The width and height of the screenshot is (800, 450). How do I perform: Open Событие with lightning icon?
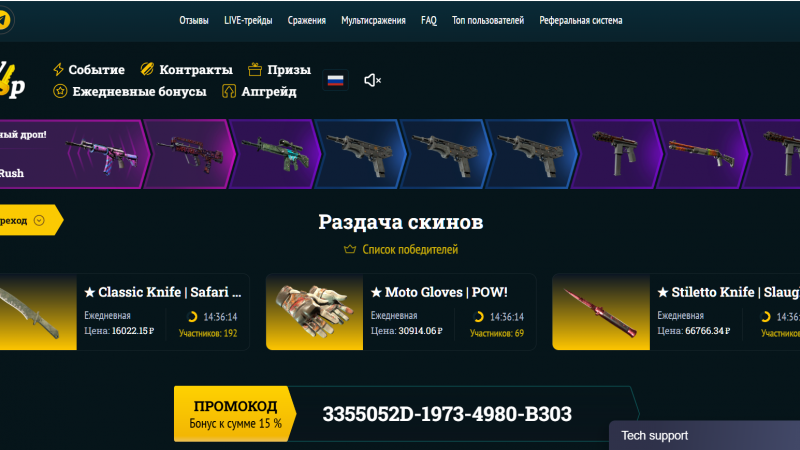[89, 69]
